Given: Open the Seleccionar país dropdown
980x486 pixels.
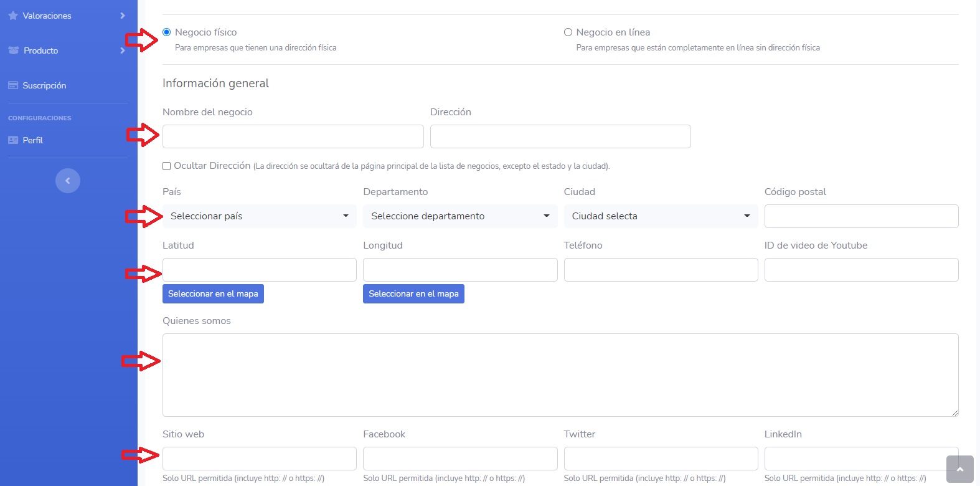Looking at the screenshot, I should point(259,216).
